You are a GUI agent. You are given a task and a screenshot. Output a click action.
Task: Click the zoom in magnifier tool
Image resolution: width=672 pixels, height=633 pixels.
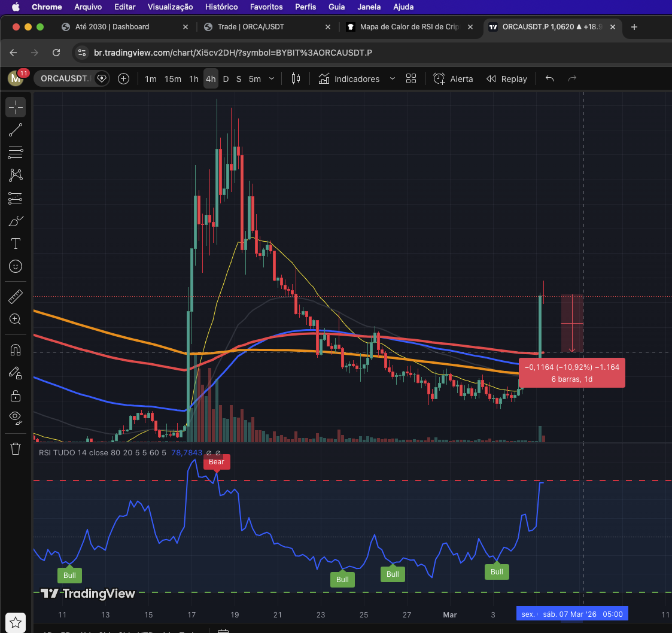(16, 319)
